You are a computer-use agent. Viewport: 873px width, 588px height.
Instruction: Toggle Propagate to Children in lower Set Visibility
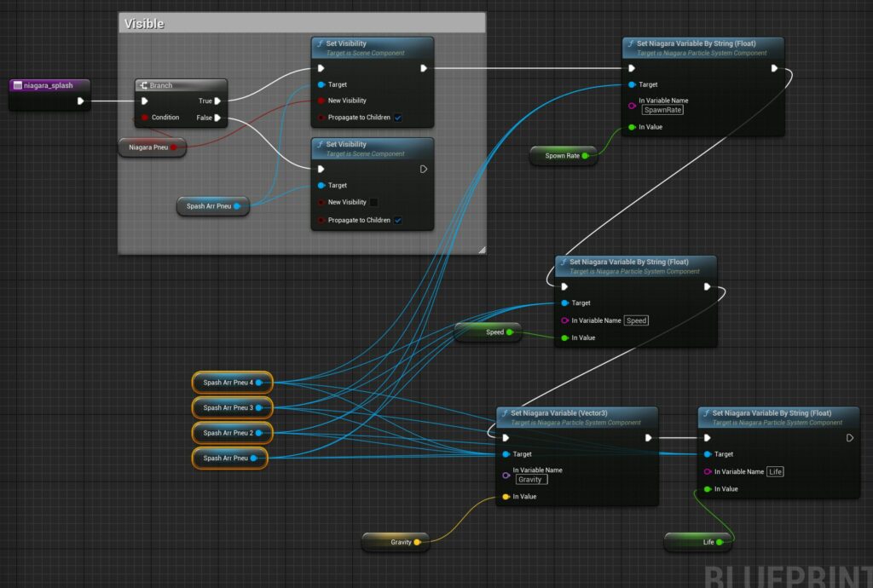(398, 220)
